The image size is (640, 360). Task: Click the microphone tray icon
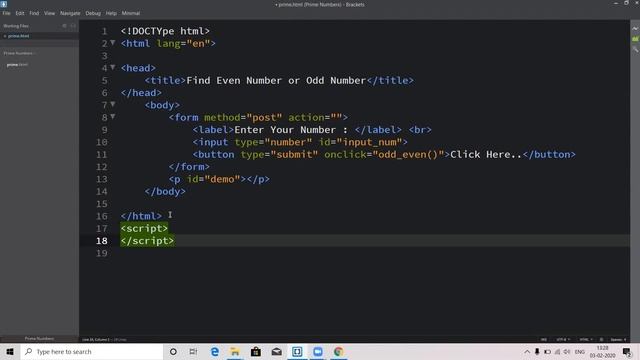pyautogui.click(x=537, y=351)
